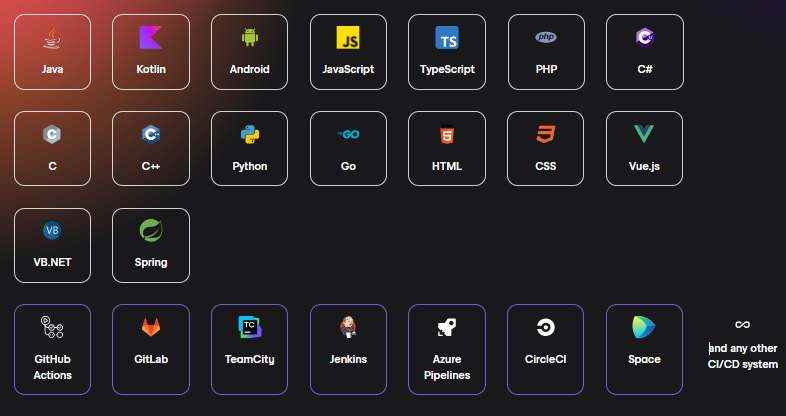The image size is (786, 416).
Task: Select the Kotlin label text
Action: [x=151, y=69]
